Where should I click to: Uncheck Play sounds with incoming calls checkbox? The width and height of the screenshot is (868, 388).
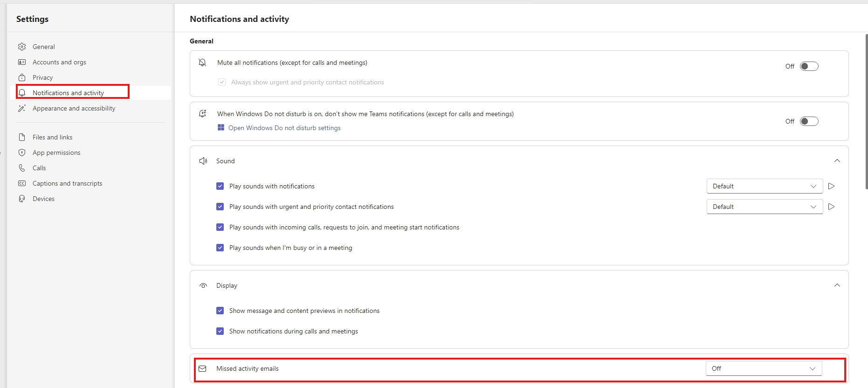(220, 227)
